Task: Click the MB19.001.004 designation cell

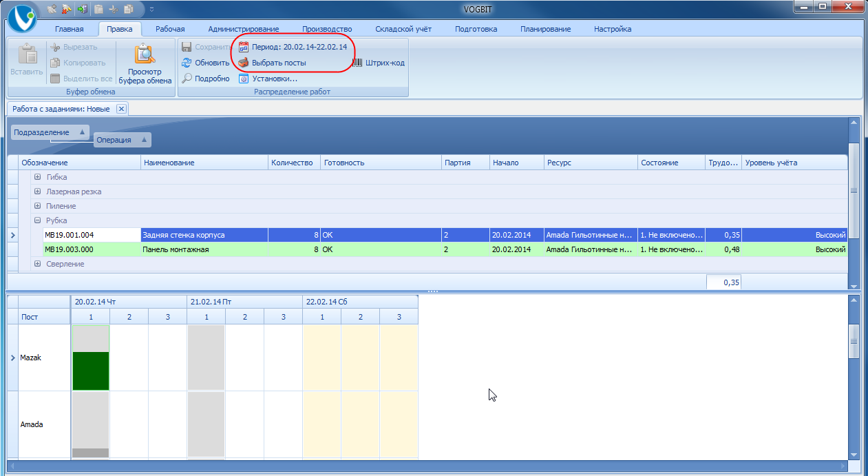Action: (91, 235)
